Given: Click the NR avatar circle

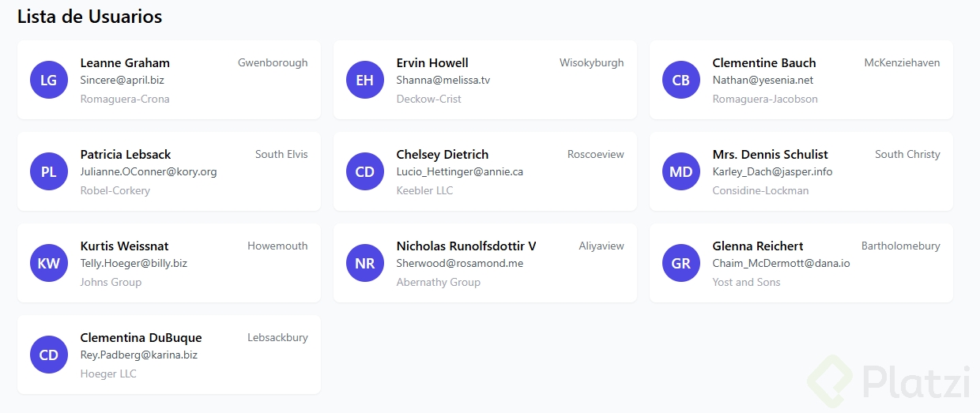Looking at the screenshot, I should tap(365, 263).
